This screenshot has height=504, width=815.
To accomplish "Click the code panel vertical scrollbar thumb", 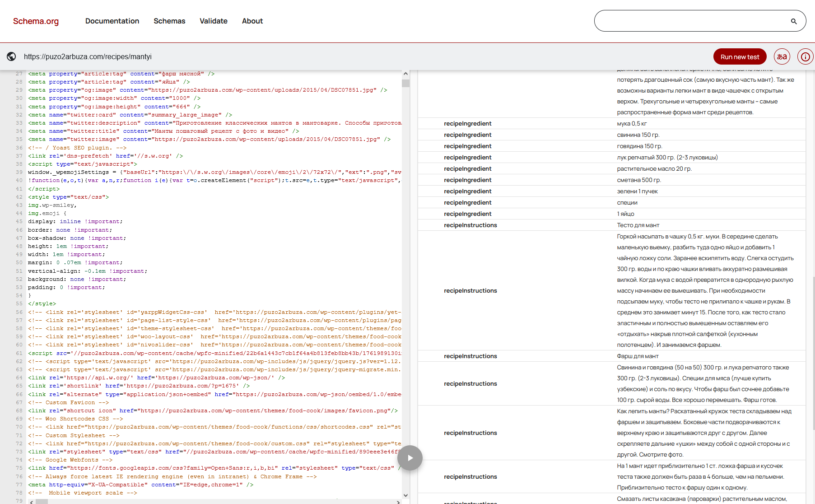I will 405,83.
